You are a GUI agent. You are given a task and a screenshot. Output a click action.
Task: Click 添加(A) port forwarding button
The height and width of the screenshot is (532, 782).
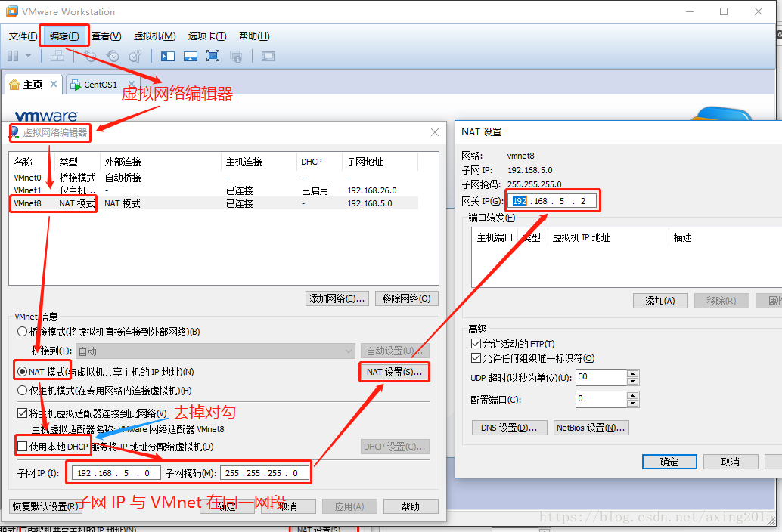660,301
